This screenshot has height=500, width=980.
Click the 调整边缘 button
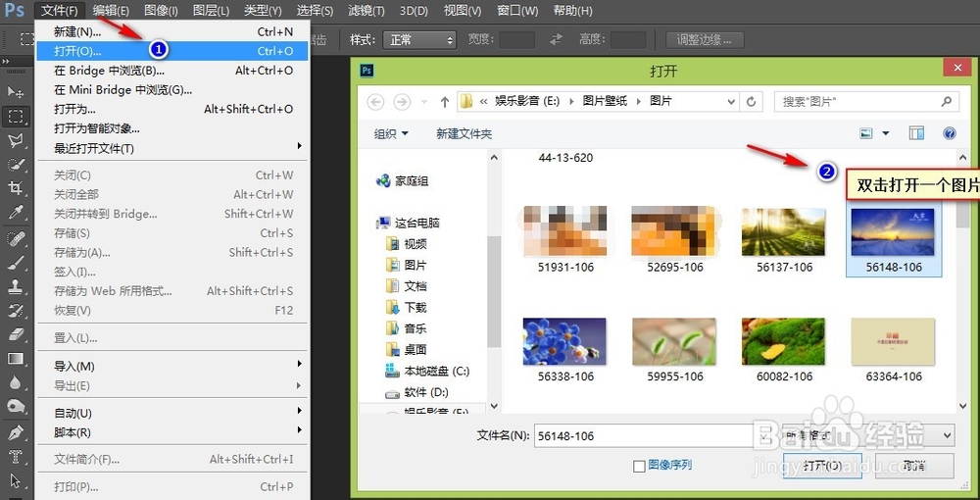pos(705,40)
